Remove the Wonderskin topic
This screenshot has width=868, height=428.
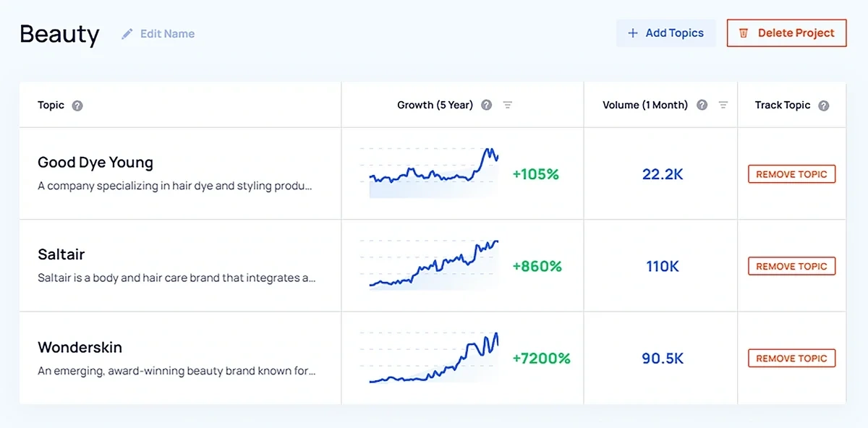tap(791, 358)
